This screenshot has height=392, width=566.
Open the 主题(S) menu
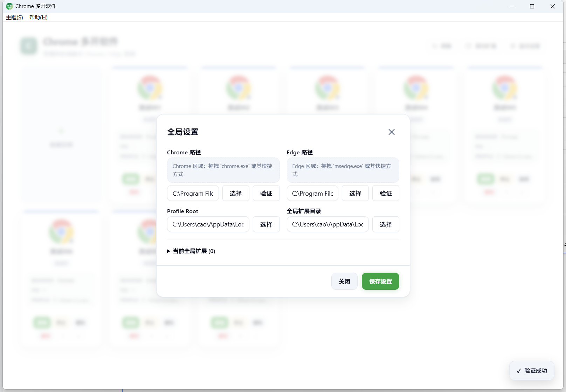click(x=14, y=17)
